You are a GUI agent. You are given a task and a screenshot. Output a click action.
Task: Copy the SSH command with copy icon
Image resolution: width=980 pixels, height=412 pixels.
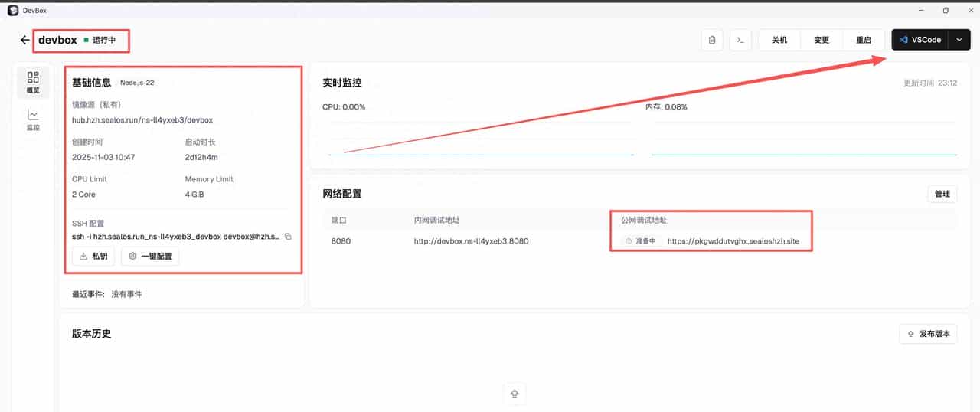coord(288,237)
